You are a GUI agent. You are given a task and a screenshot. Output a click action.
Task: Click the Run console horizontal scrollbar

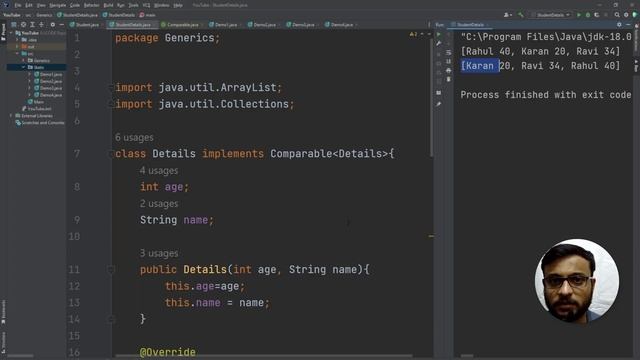(x=467, y=356)
